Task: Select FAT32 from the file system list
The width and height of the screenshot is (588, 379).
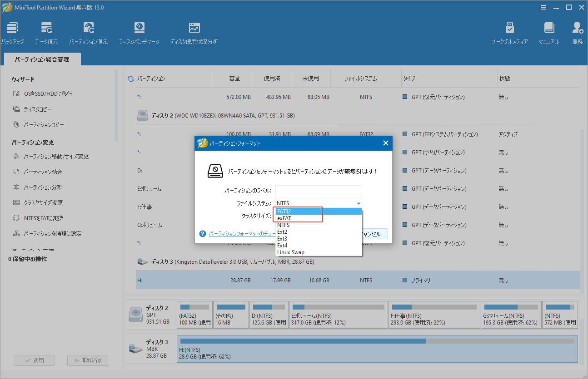Action: point(284,211)
